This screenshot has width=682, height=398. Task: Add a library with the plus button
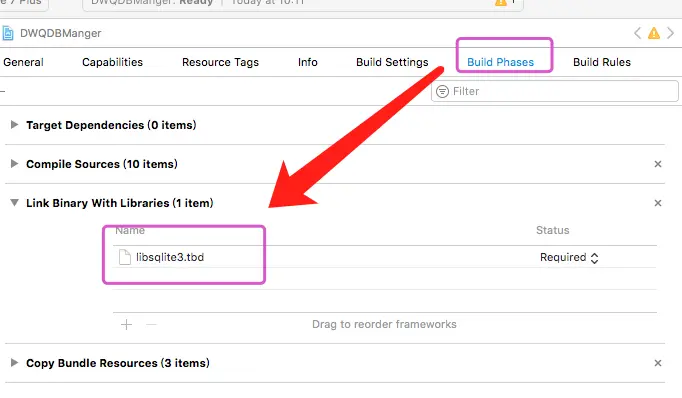pyautogui.click(x=126, y=324)
